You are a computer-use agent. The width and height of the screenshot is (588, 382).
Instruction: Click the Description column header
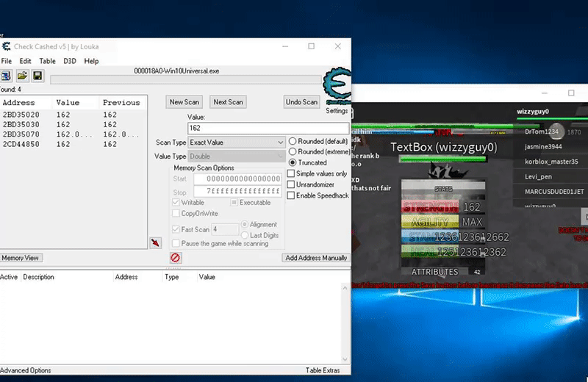(39, 277)
